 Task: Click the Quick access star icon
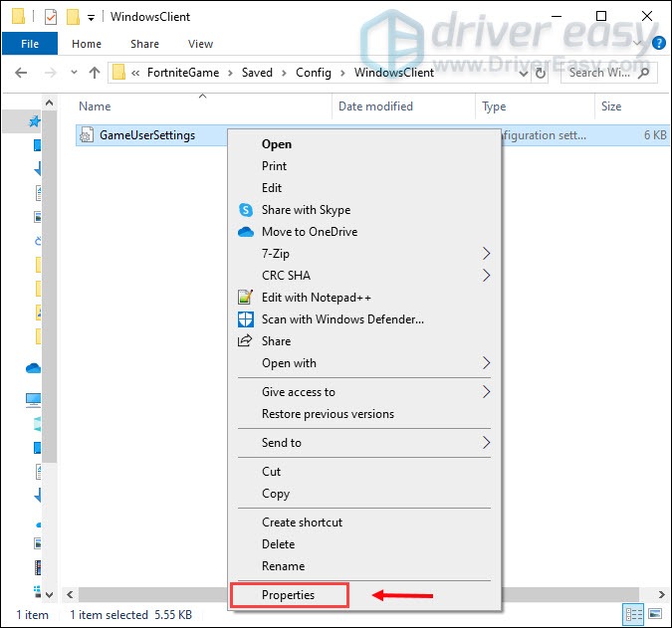(x=34, y=121)
